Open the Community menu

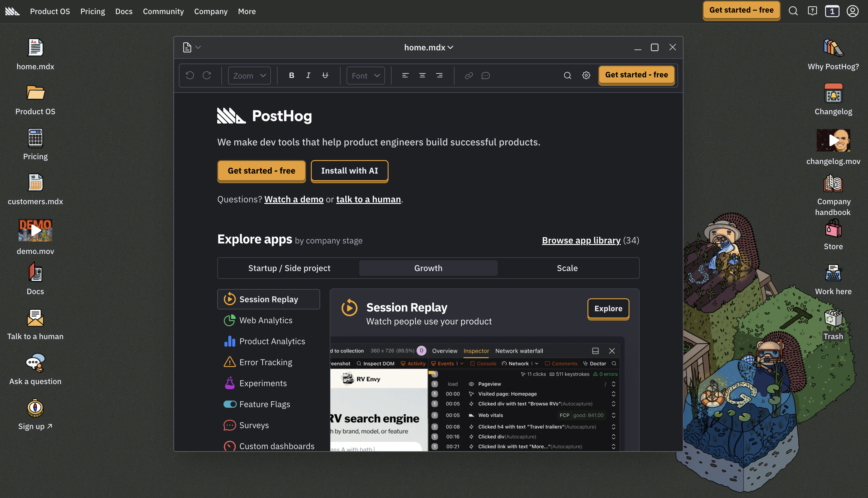[163, 11]
